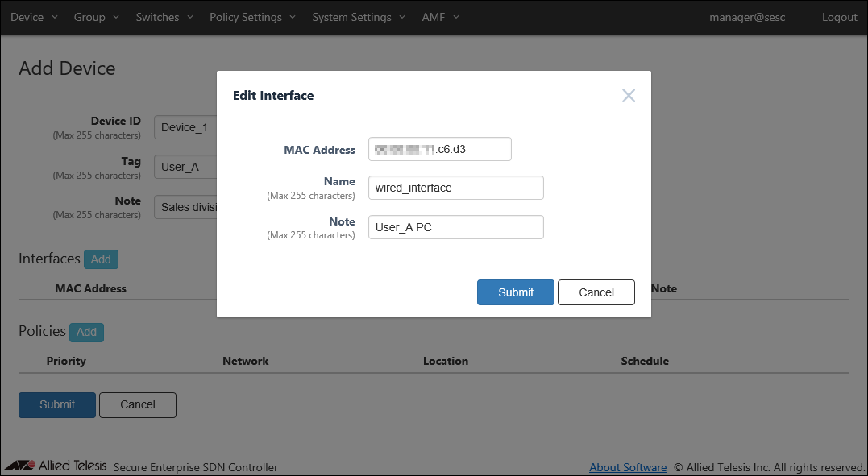Open the Switches menu

click(x=164, y=17)
